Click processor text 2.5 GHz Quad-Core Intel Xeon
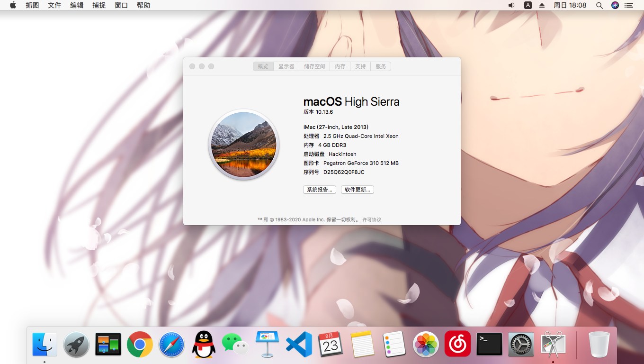 (x=361, y=136)
